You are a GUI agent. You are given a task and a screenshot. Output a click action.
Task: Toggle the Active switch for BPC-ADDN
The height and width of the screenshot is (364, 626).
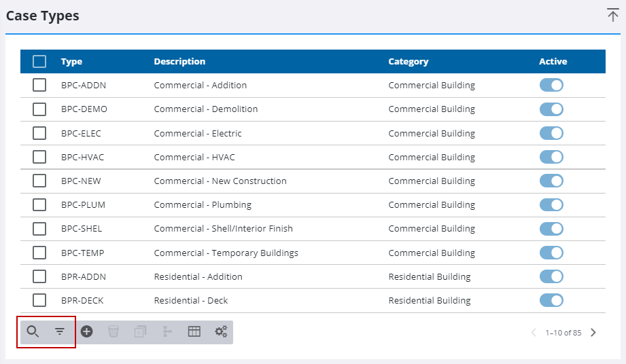(x=551, y=85)
